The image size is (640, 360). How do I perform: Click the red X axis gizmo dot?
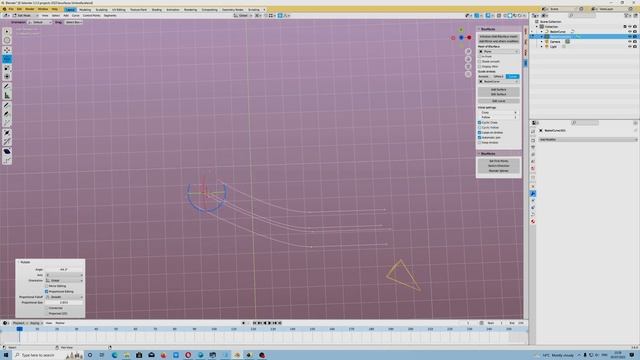(469, 38)
